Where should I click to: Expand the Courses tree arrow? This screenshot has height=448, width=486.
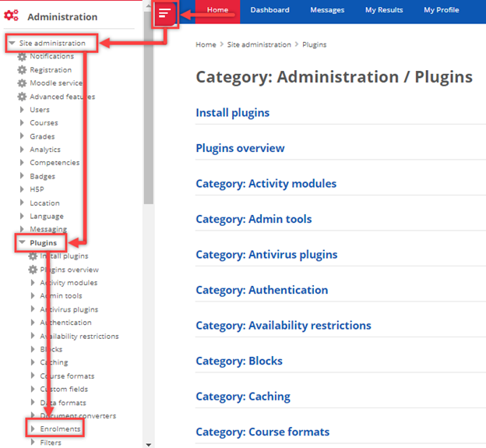pos(22,123)
